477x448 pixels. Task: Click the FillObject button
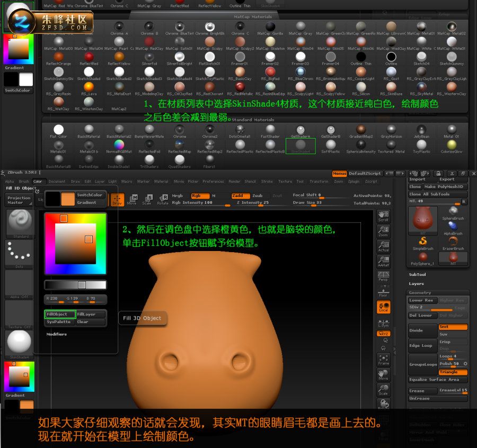pyautogui.click(x=60, y=314)
